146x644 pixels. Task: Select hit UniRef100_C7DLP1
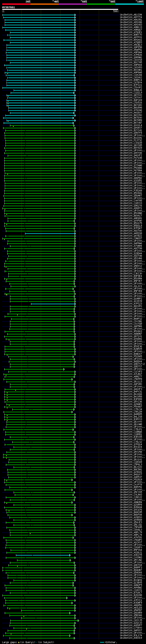[x=131, y=429]
